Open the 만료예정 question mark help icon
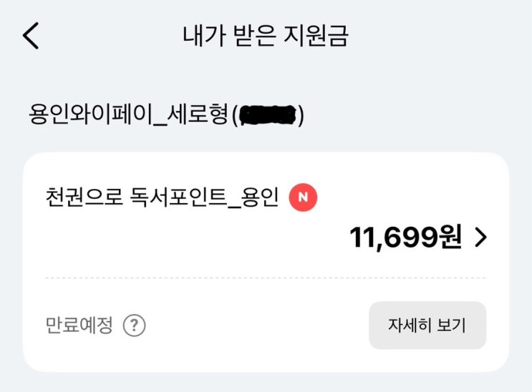 (x=134, y=326)
